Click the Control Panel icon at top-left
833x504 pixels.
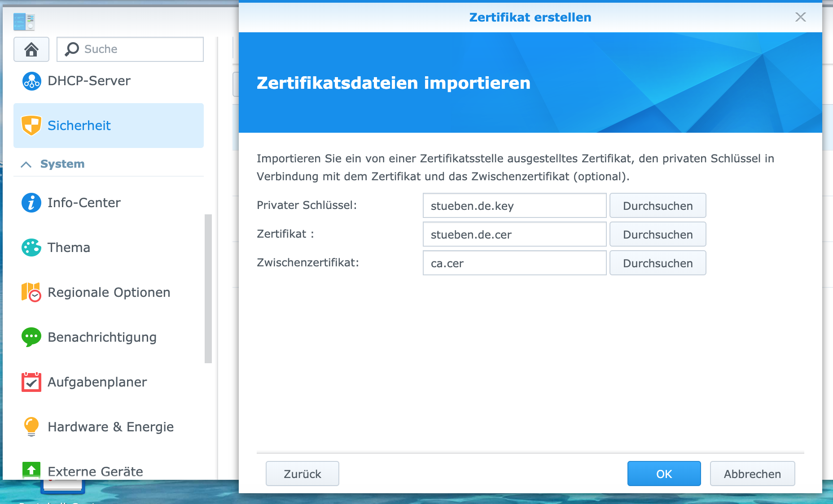click(24, 22)
